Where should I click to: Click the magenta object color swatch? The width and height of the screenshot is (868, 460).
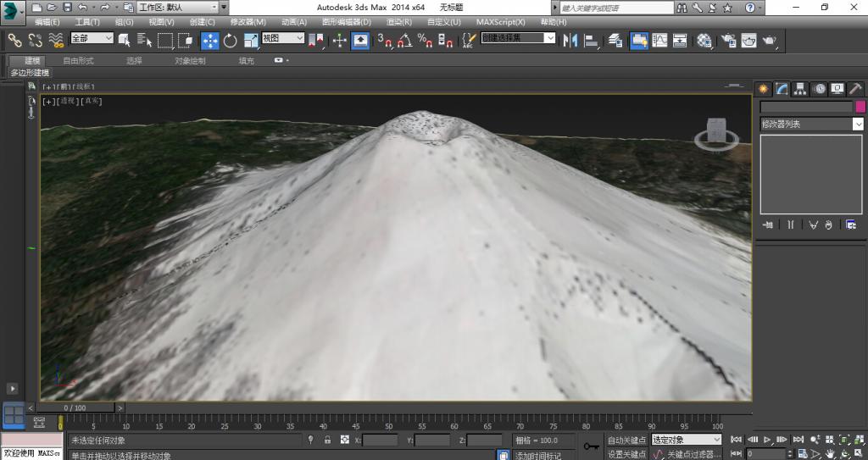click(860, 107)
